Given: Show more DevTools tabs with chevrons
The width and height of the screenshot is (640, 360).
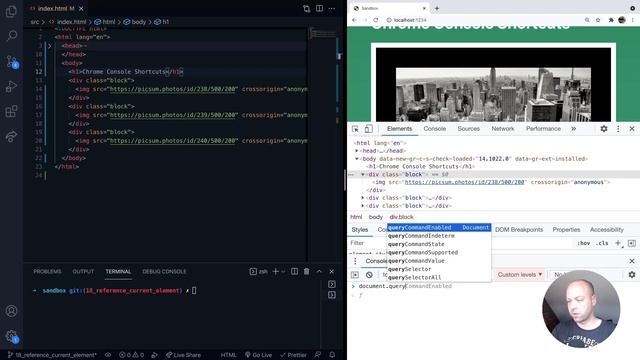Looking at the screenshot, I should click(x=573, y=129).
